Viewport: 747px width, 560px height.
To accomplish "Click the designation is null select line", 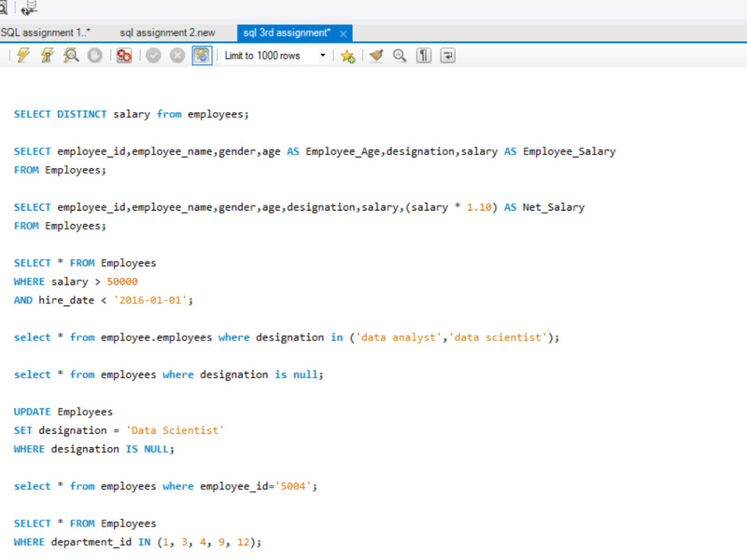I will click(168, 375).
